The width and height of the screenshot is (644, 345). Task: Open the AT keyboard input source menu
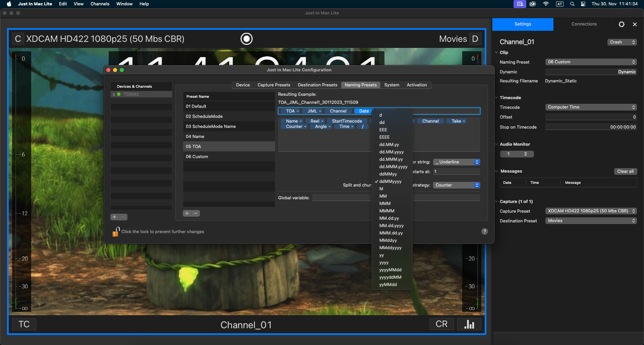[559, 4]
